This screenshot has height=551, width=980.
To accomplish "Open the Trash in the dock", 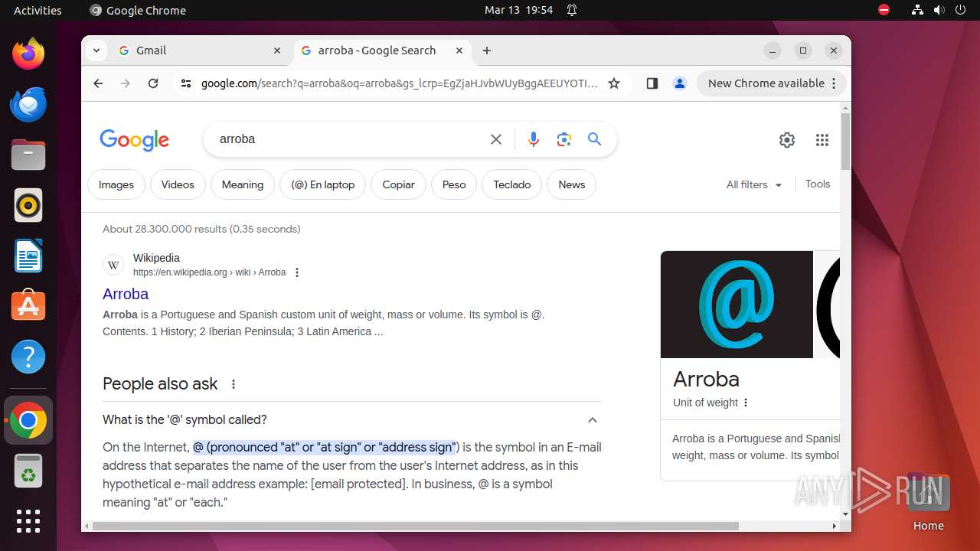I will (28, 471).
